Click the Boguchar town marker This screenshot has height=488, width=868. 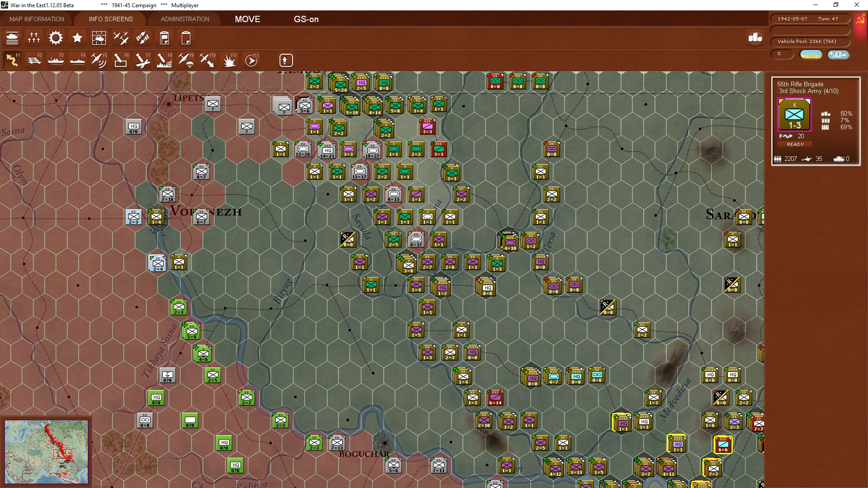(x=385, y=443)
